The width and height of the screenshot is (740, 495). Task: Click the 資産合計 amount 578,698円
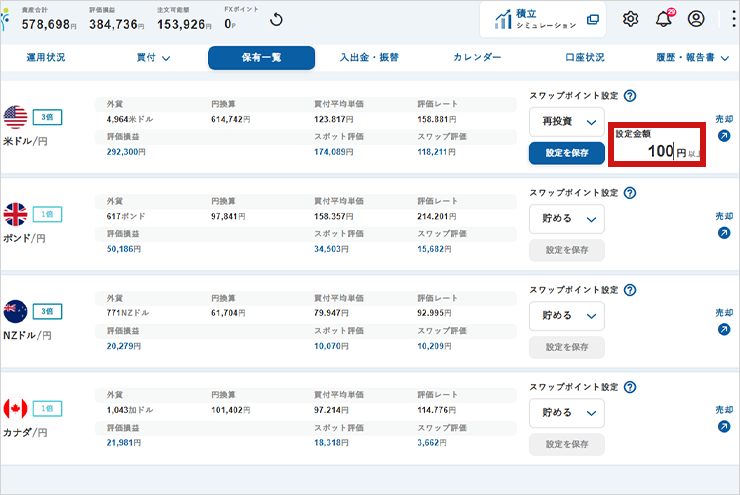tap(49, 24)
